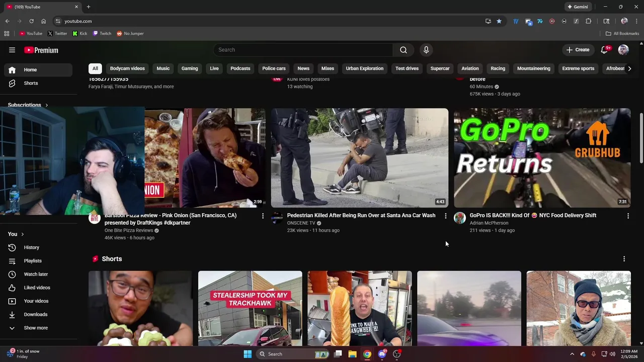Open File Explorer from taskbar
Image resolution: width=644 pixels, height=362 pixels.
[x=353, y=354]
